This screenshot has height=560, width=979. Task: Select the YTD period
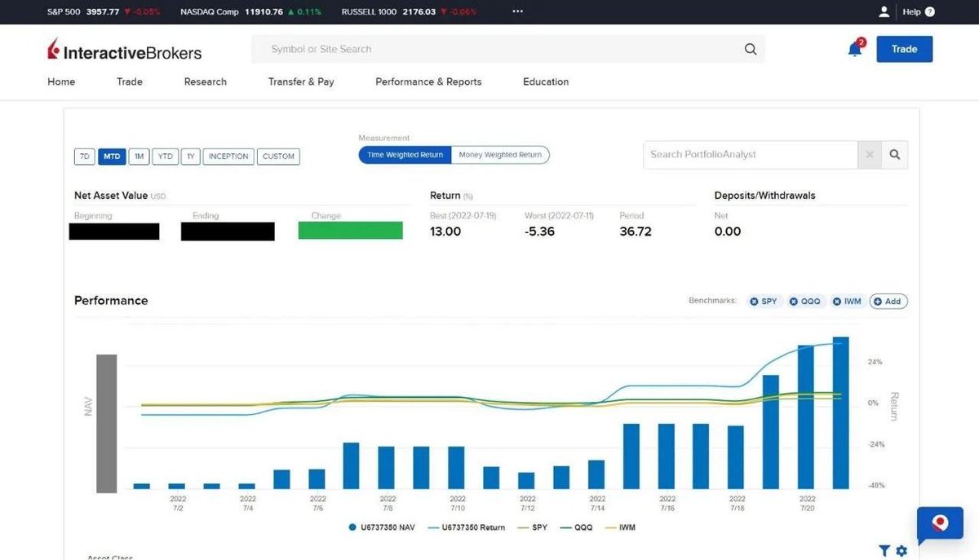[166, 157]
